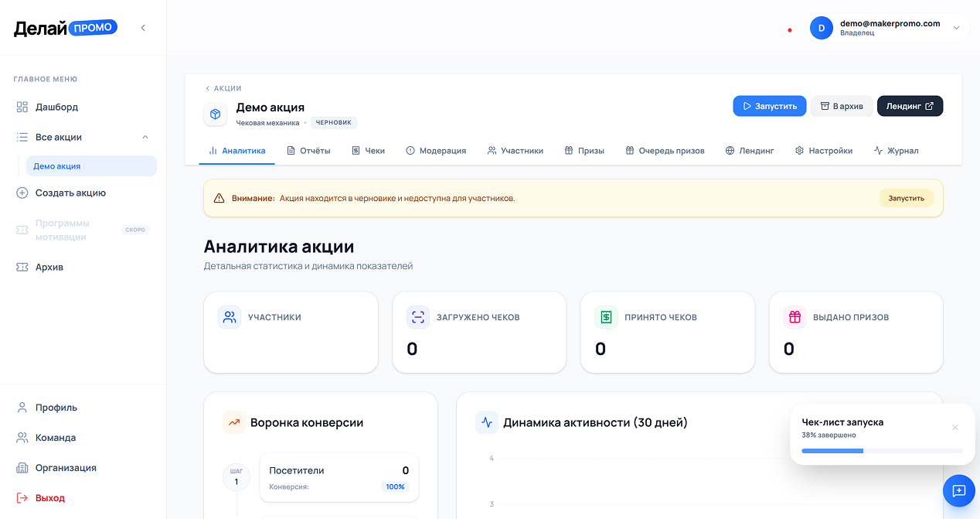
Task: Click the blue D user avatar
Action: (x=822, y=28)
